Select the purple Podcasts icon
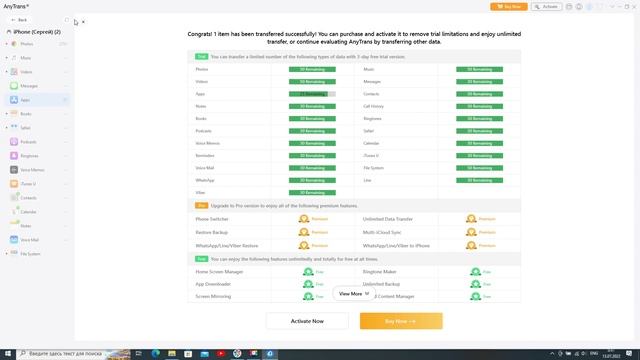This screenshot has width=640, height=360. click(x=14, y=142)
